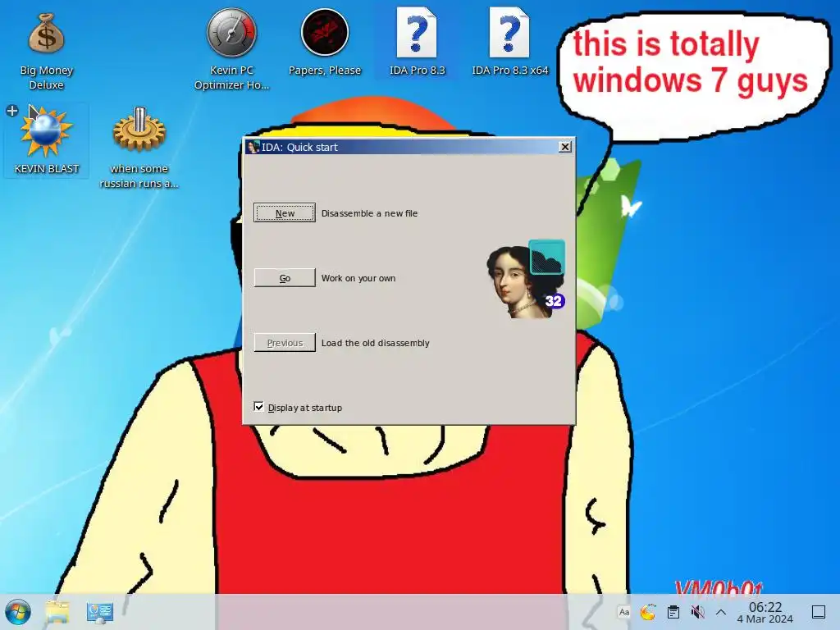Click the Aa keyboard layout tray icon
Image resolution: width=840 pixels, height=630 pixels.
tap(624, 612)
